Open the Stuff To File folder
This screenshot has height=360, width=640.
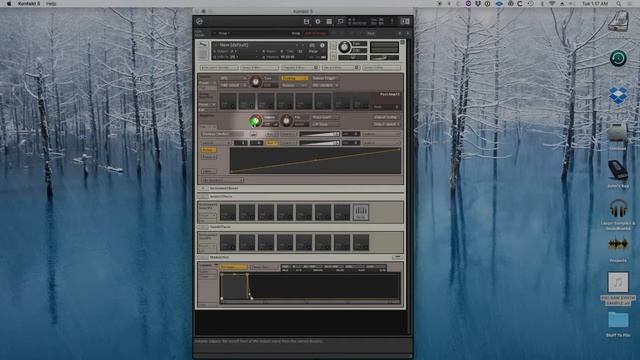point(618,320)
